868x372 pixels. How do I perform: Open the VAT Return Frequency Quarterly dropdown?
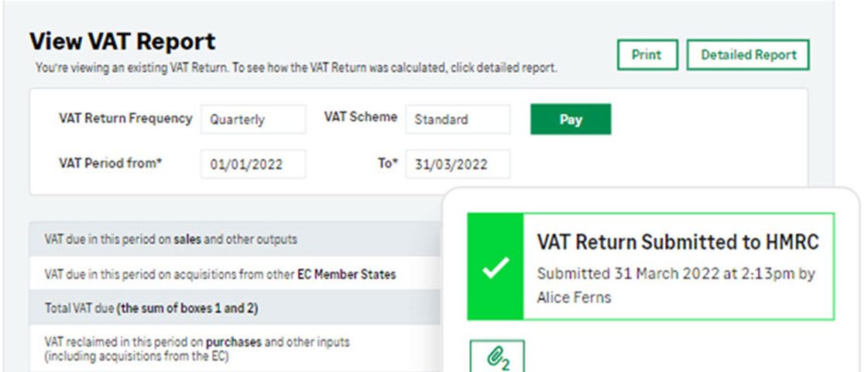[253, 119]
